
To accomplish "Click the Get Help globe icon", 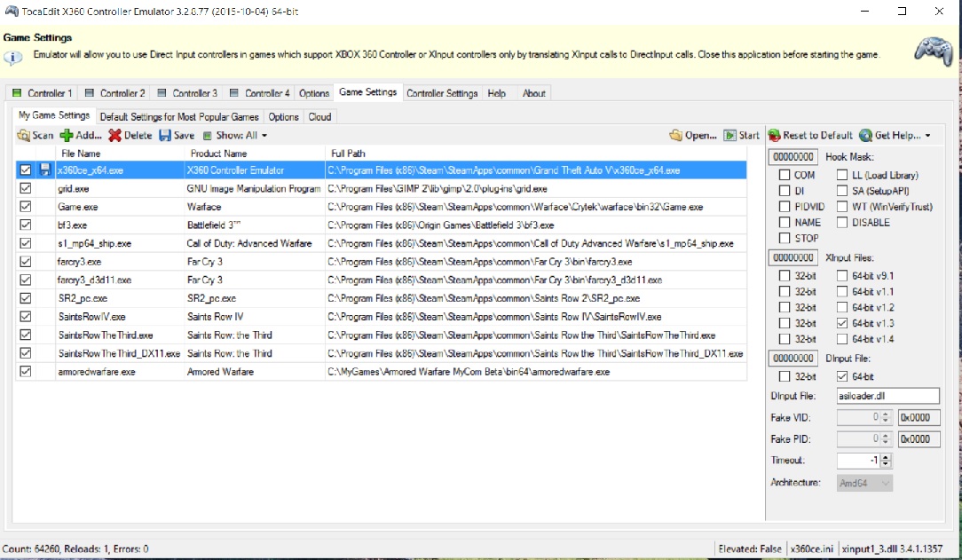I will tap(865, 136).
